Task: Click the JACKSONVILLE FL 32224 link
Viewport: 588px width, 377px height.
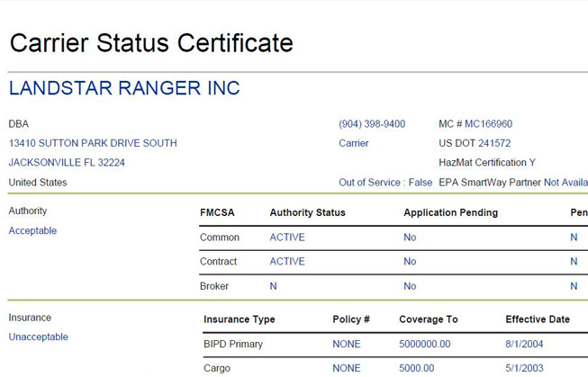Action: point(67,163)
